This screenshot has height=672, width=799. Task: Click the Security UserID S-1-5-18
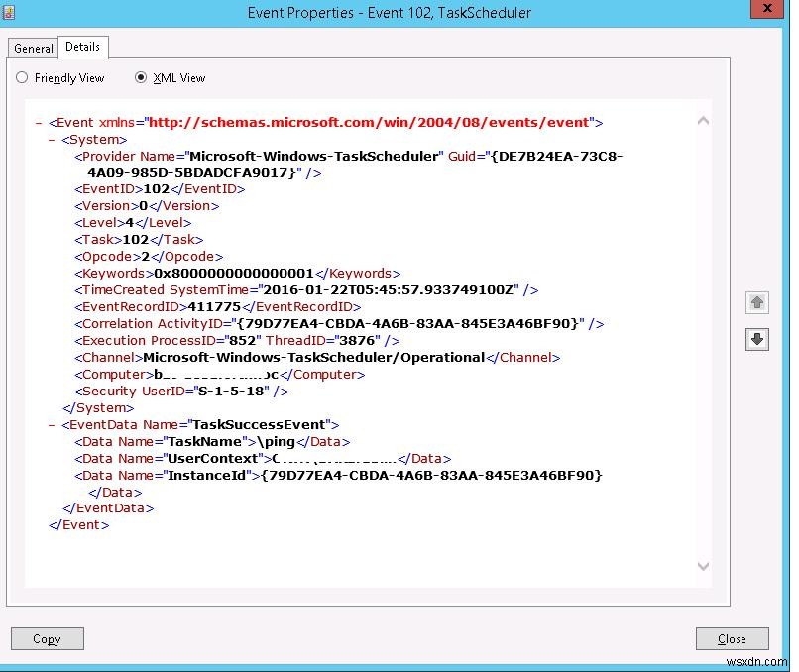(x=231, y=392)
